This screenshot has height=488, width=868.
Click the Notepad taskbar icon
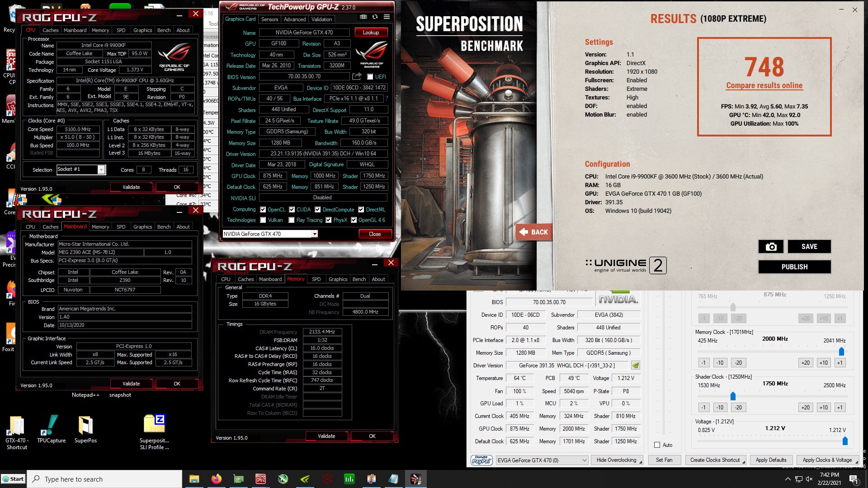coord(394,479)
